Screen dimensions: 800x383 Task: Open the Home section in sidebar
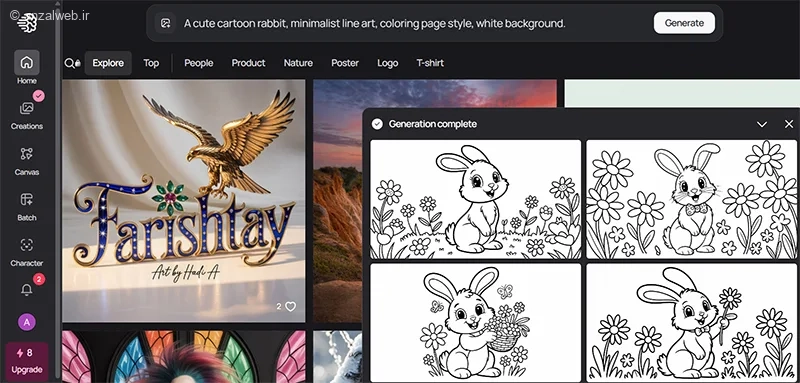tap(27, 67)
